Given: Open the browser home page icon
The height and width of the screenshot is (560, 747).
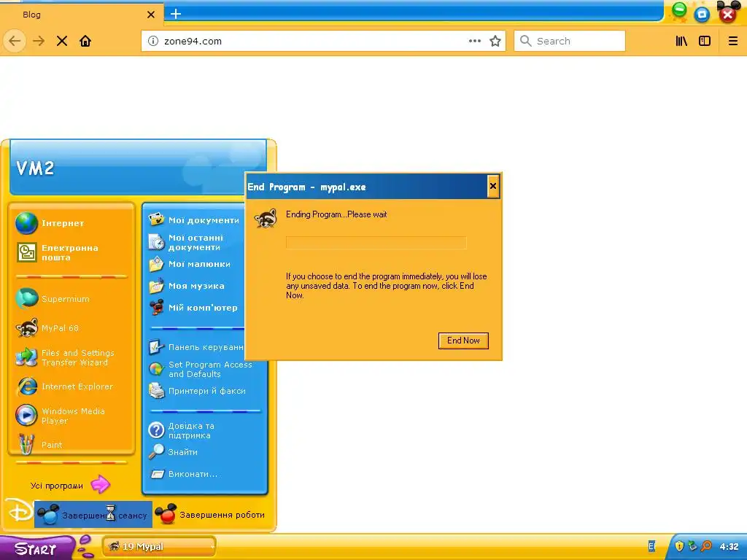Looking at the screenshot, I should [x=85, y=41].
